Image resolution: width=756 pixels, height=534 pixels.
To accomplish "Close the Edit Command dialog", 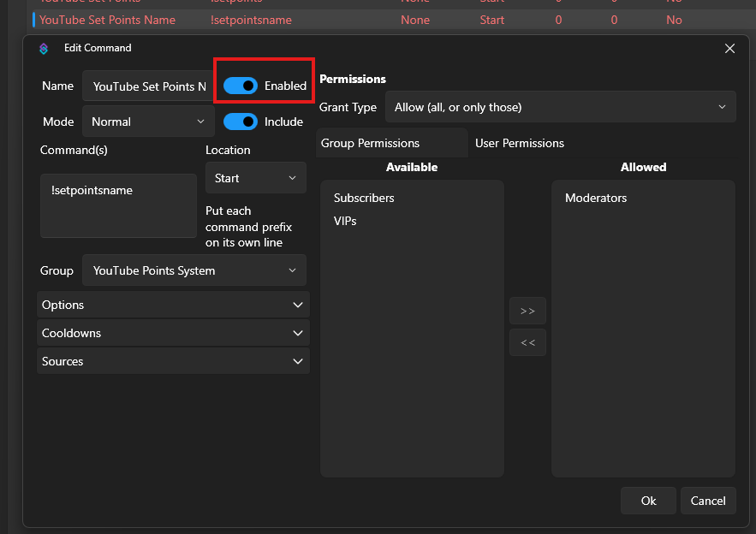I will click(729, 49).
